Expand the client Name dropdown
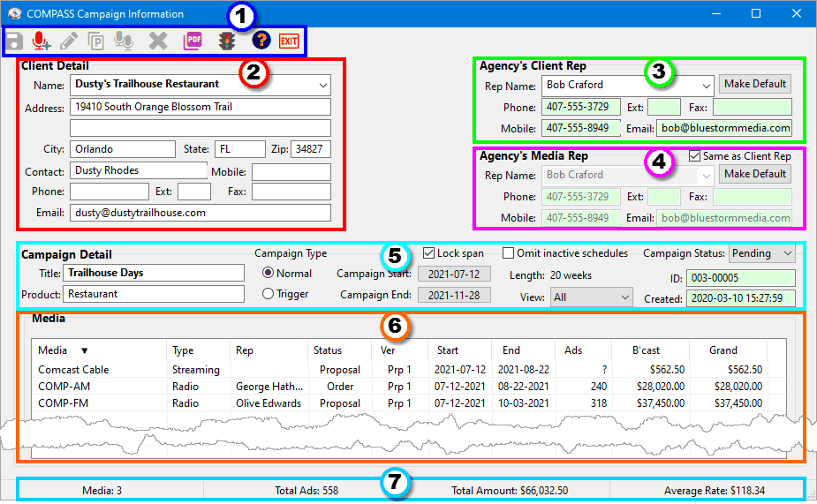 320,85
